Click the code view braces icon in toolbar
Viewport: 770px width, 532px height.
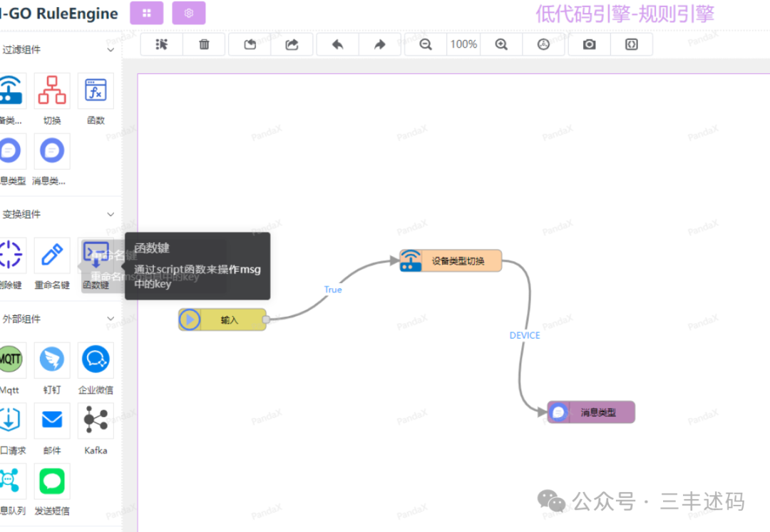point(632,45)
